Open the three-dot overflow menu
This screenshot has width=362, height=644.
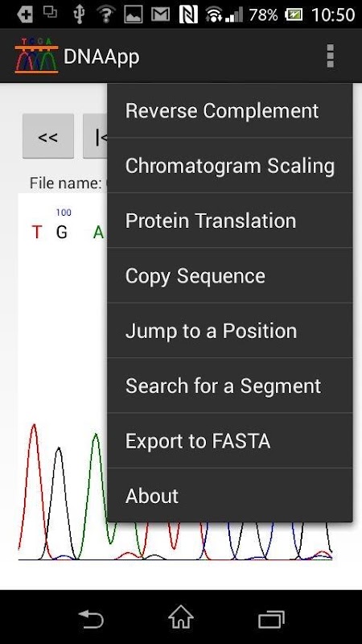click(x=330, y=56)
